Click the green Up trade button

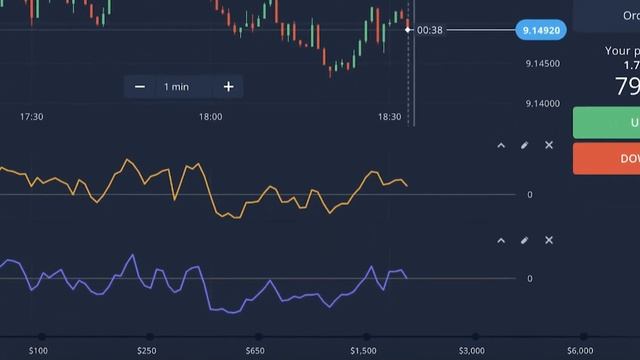click(607, 122)
